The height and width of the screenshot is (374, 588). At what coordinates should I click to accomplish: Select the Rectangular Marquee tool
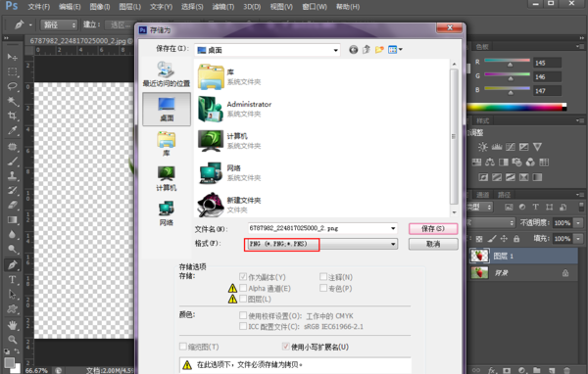[13, 71]
